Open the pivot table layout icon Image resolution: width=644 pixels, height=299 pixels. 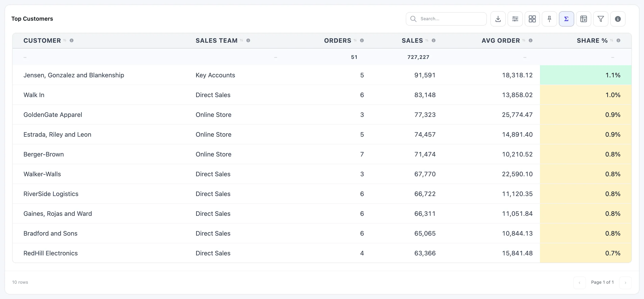click(583, 19)
